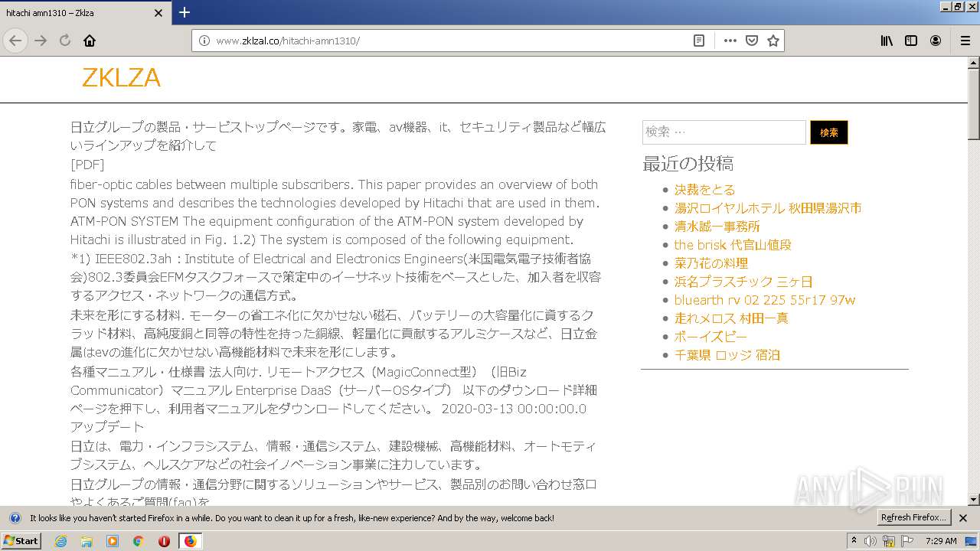Open the Opera taskbar icon
The height and width of the screenshot is (551, 980).
pos(164,541)
